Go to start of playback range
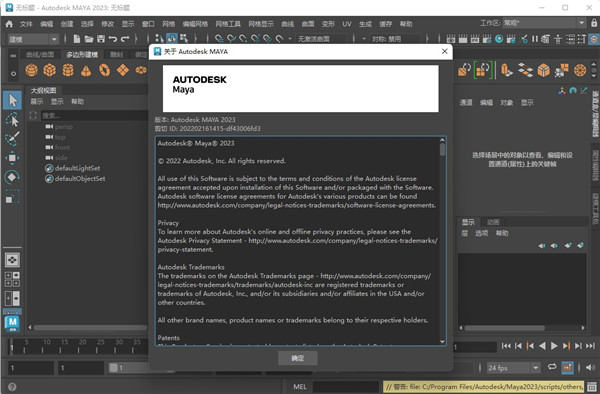The width and height of the screenshot is (600, 394). tap(506, 346)
